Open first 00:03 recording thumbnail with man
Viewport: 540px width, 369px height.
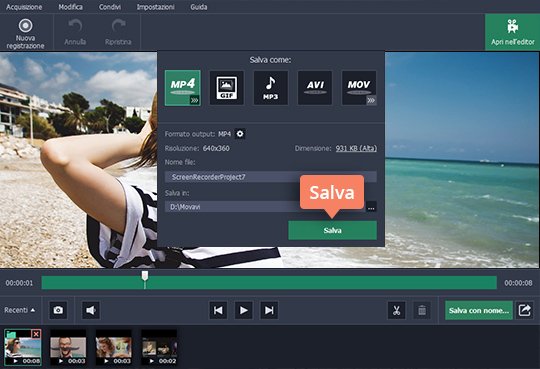coord(68,347)
